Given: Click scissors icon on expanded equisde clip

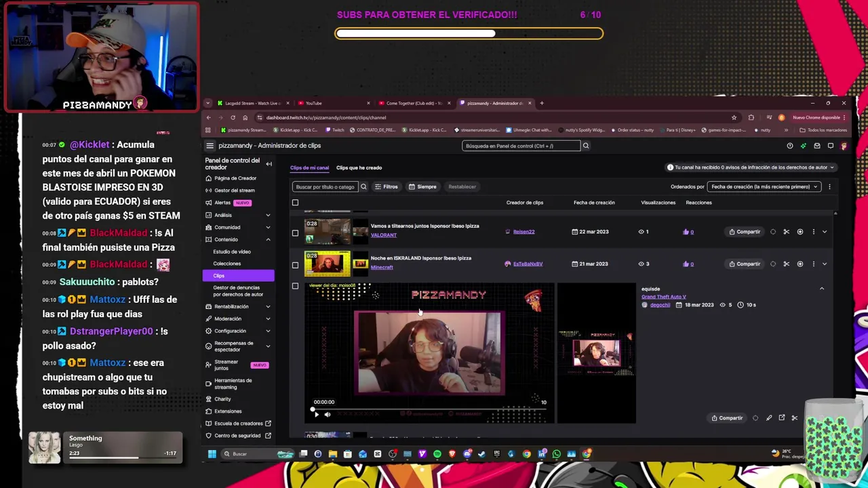Looking at the screenshot, I should (794, 418).
